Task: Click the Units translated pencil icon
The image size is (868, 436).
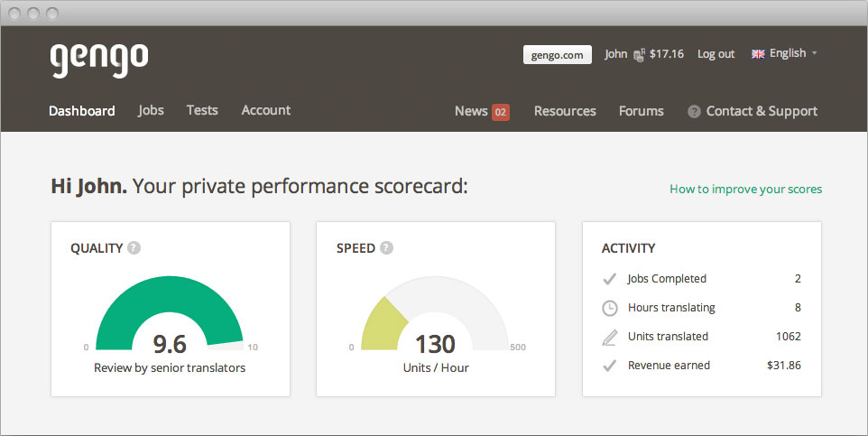Action: (610, 337)
